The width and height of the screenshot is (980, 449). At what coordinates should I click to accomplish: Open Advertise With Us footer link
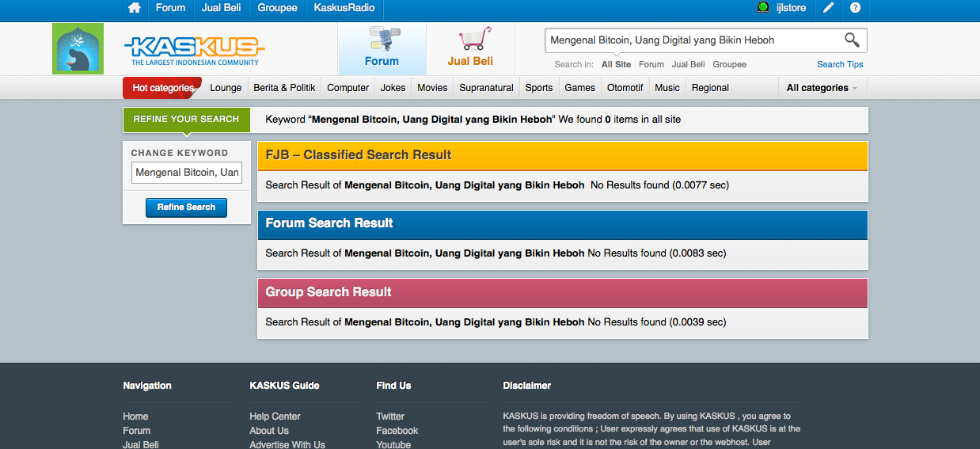(x=287, y=444)
